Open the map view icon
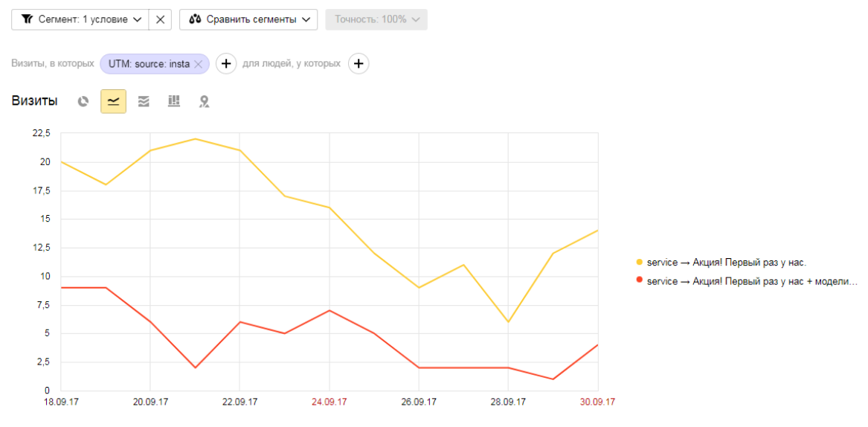Viewport: 868px width, 427px height. tap(205, 101)
